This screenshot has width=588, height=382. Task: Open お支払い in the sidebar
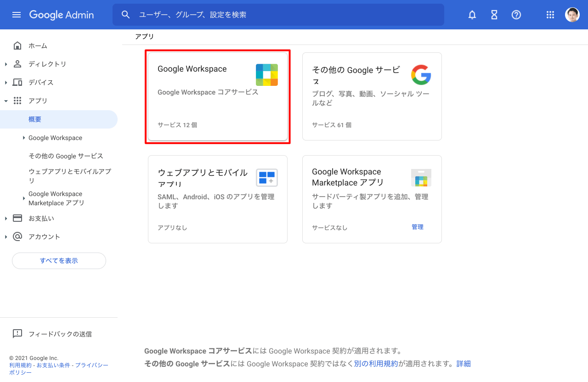[x=41, y=218]
